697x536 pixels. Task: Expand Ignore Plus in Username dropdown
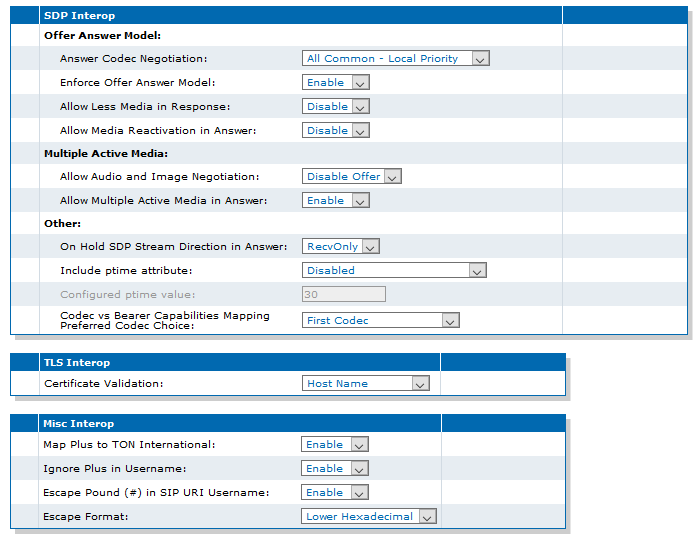335,468
